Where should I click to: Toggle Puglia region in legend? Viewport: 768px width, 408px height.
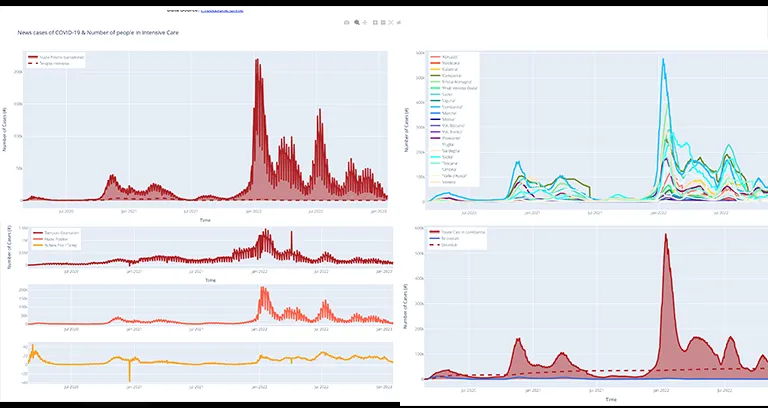coord(442,145)
